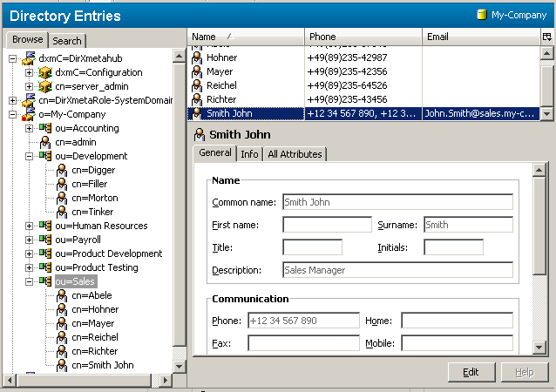Click the cn=server_admin node icon

point(45,86)
